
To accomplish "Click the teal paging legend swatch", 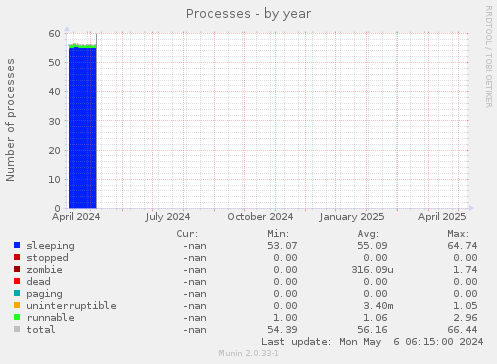I will [x=17, y=293].
